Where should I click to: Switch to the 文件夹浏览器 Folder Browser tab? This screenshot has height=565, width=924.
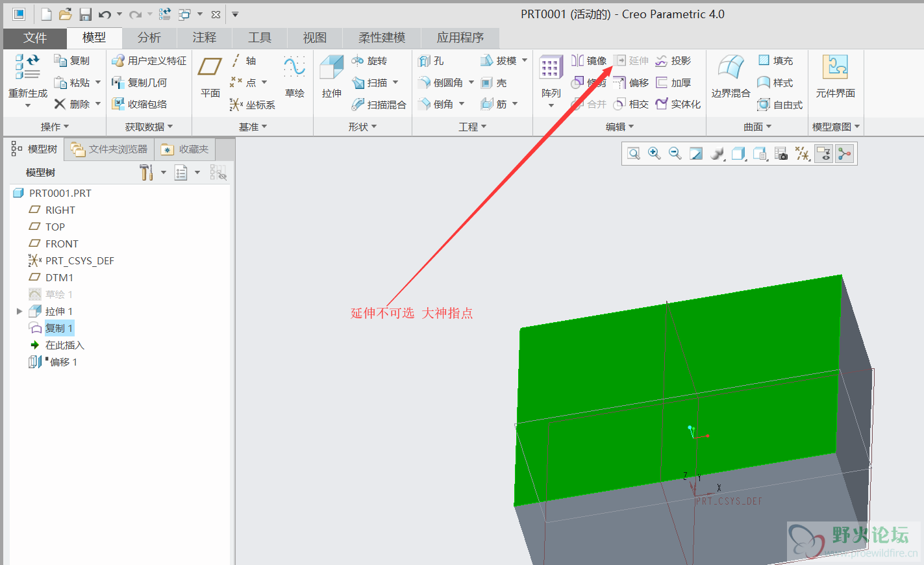pyautogui.click(x=110, y=149)
